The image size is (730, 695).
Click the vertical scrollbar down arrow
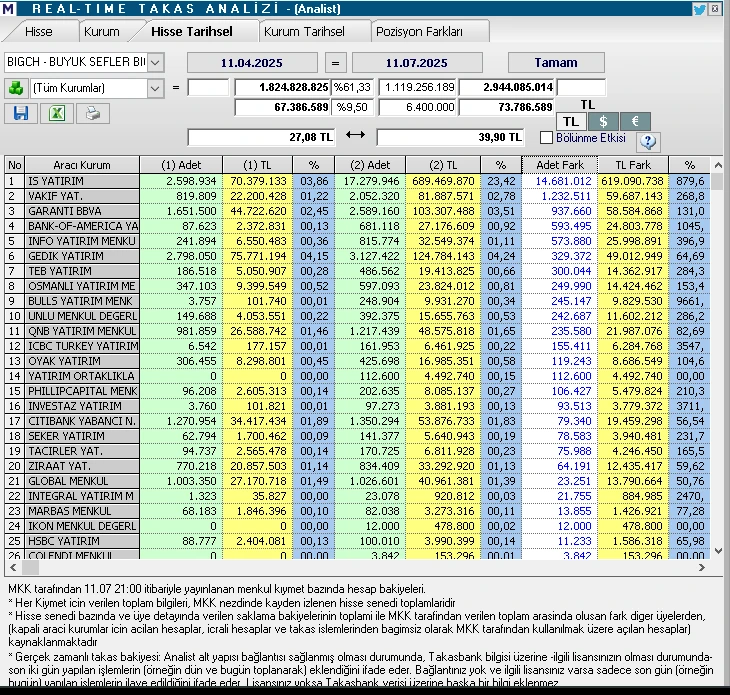coord(717,551)
